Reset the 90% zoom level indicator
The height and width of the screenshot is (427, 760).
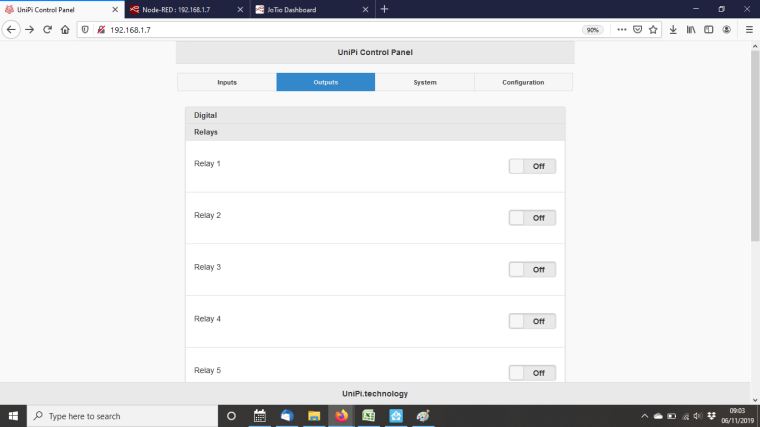(x=593, y=30)
